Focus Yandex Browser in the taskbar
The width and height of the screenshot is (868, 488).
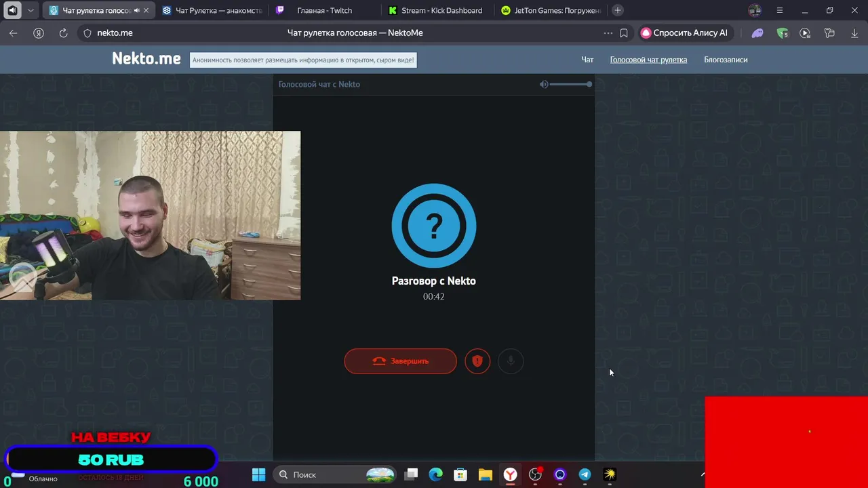510,474
